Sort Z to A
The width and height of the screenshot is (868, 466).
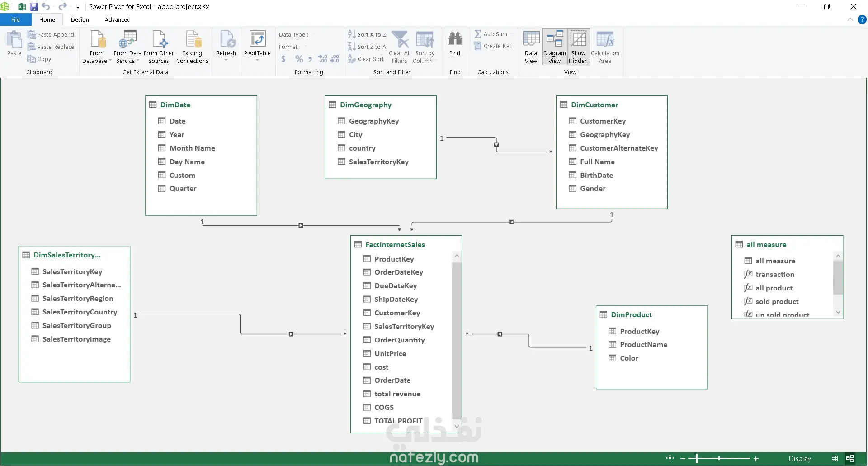pyautogui.click(x=367, y=47)
